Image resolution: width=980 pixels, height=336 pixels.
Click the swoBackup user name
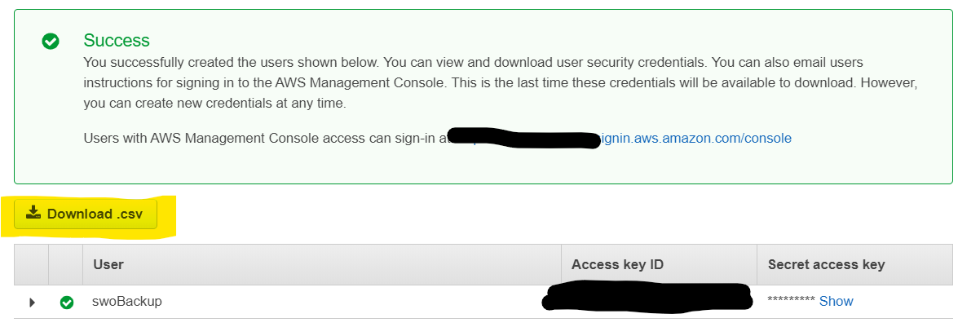pyautogui.click(x=127, y=301)
